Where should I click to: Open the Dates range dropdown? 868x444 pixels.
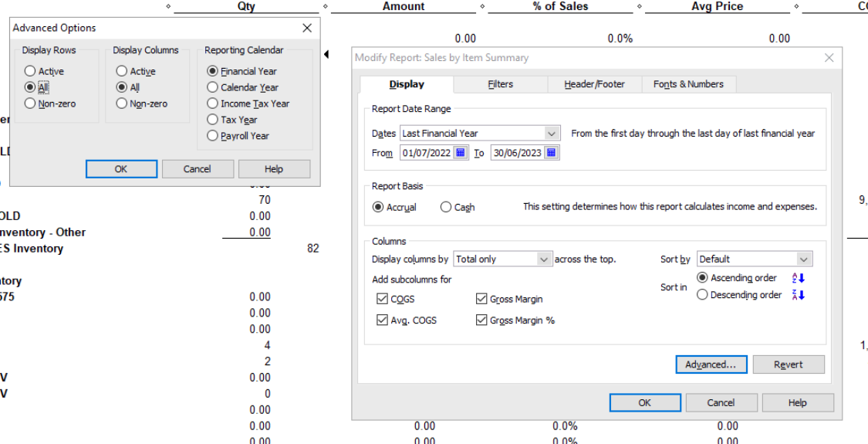(x=552, y=133)
